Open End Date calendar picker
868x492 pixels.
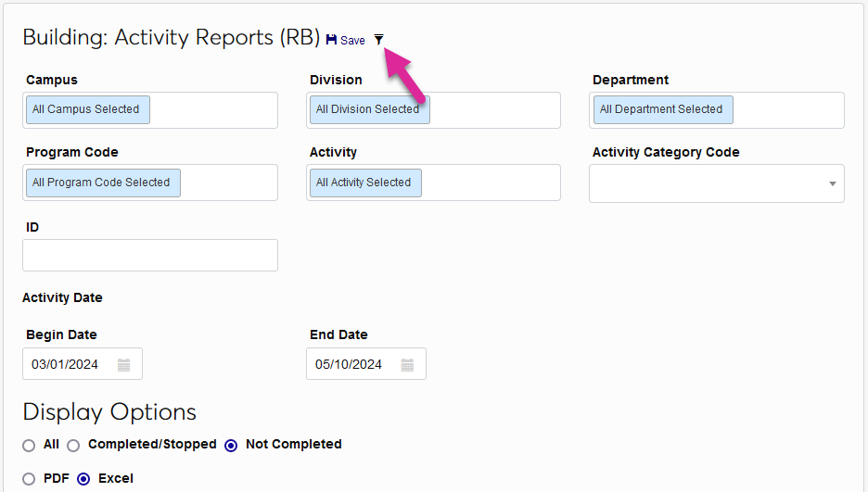pyautogui.click(x=407, y=365)
